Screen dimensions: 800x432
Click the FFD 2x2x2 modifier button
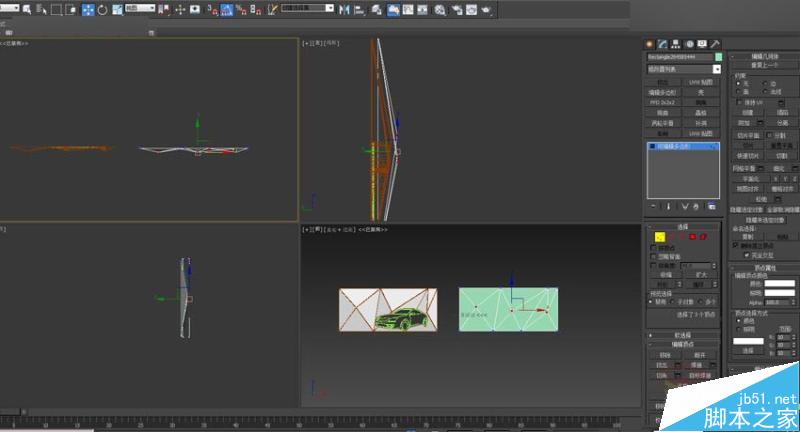[x=664, y=102]
